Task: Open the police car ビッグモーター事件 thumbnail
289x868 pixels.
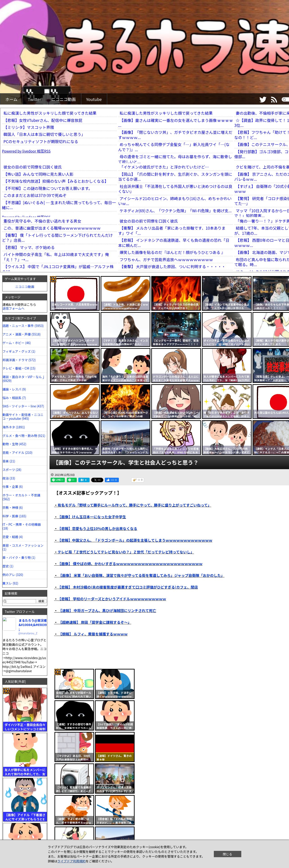Action: coord(176,329)
